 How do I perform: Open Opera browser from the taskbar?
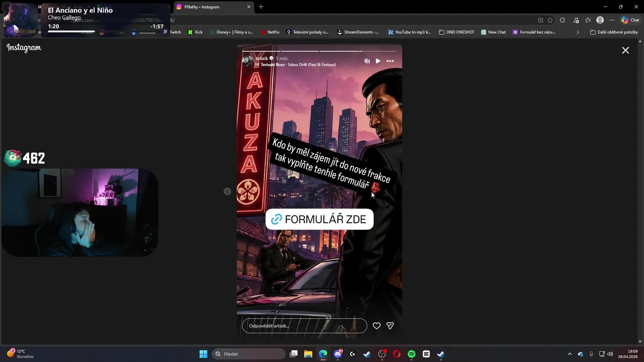(396, 354)
